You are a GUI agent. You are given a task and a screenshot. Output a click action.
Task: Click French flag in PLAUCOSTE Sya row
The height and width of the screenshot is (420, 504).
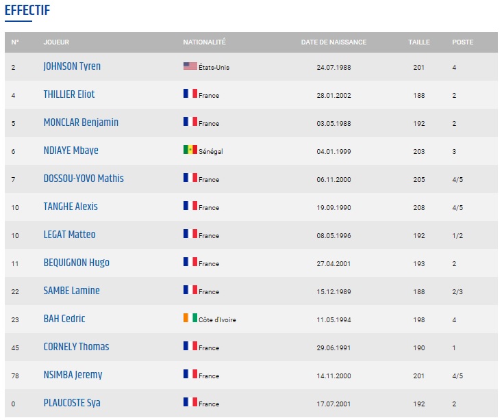pyautogui.click(x=190, y=403)
